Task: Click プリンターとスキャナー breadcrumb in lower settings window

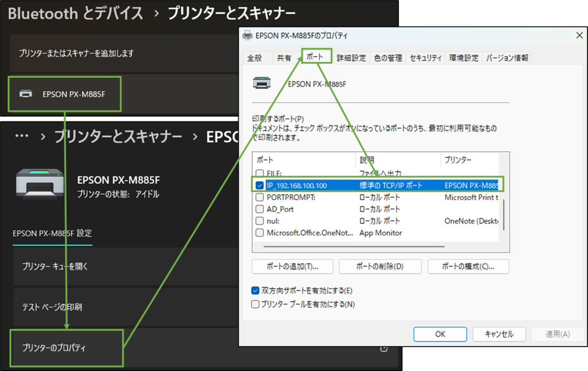Action: pos(118,137)
